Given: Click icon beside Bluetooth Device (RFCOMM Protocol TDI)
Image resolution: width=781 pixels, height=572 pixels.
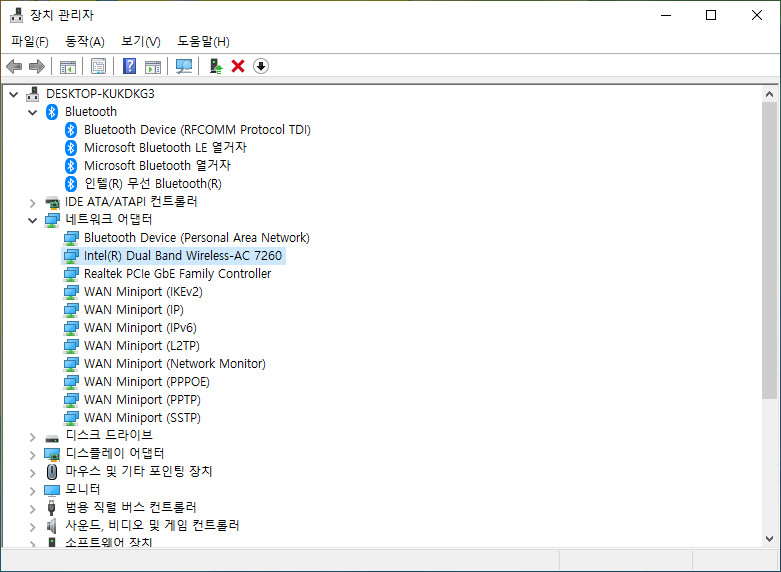Looking at the screenshot, I should point(71,130).
